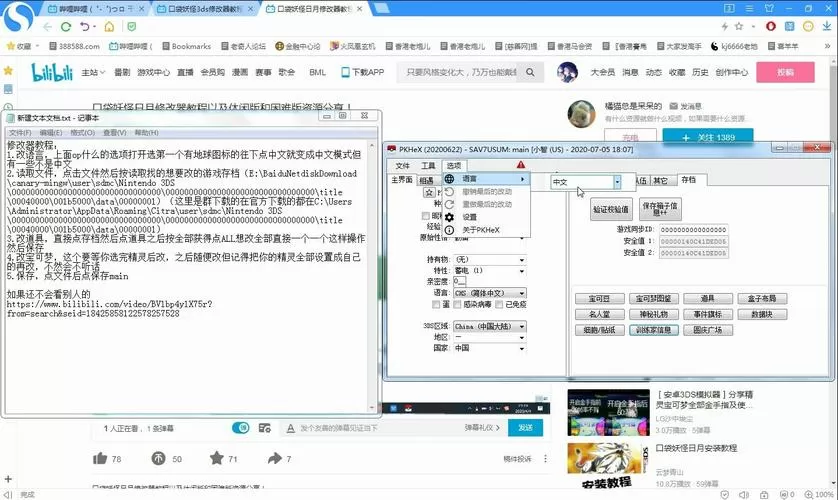Open the PKHeX 工具 menu

[428, 166]
